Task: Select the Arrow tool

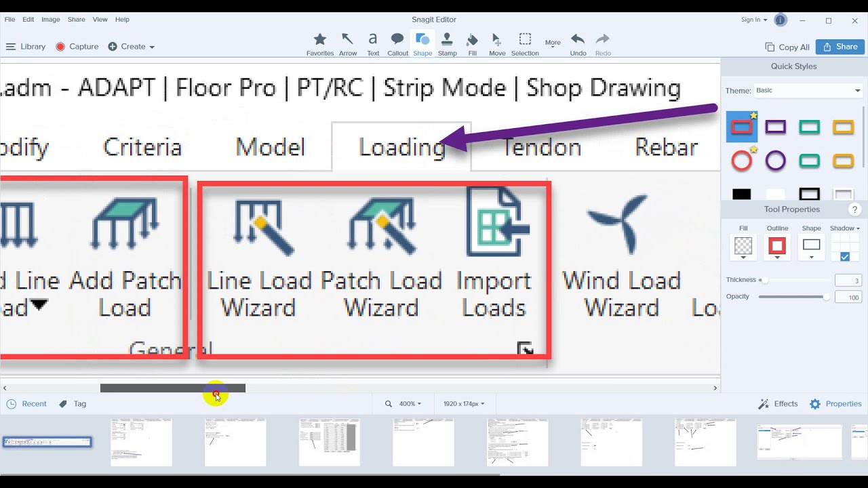Action: [x=348, y=44]
